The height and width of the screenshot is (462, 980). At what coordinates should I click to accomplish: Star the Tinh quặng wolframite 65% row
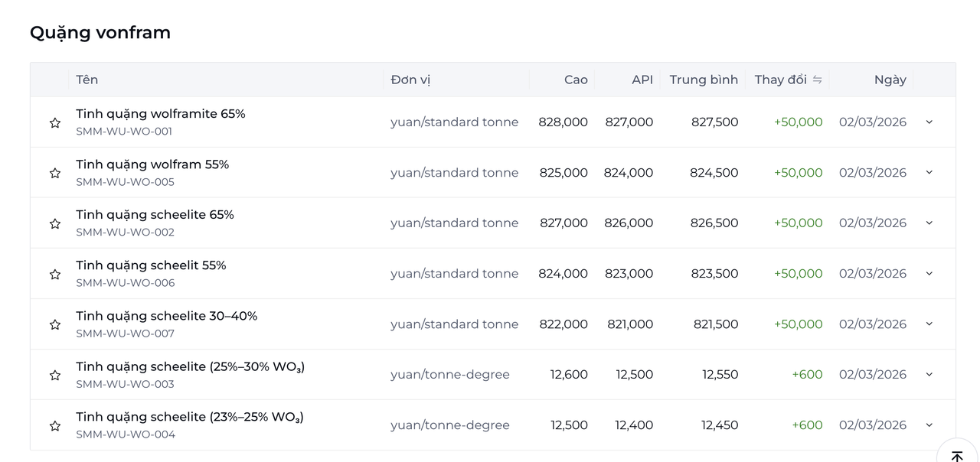click(x=55, y=122)
